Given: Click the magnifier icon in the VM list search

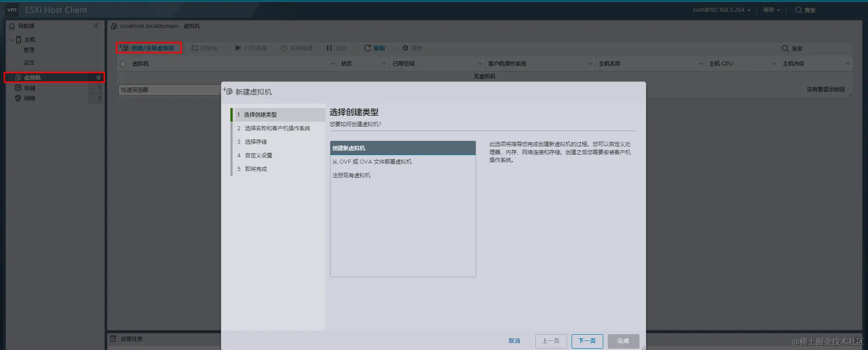Looking at the screenshot, I should [785, 48].
